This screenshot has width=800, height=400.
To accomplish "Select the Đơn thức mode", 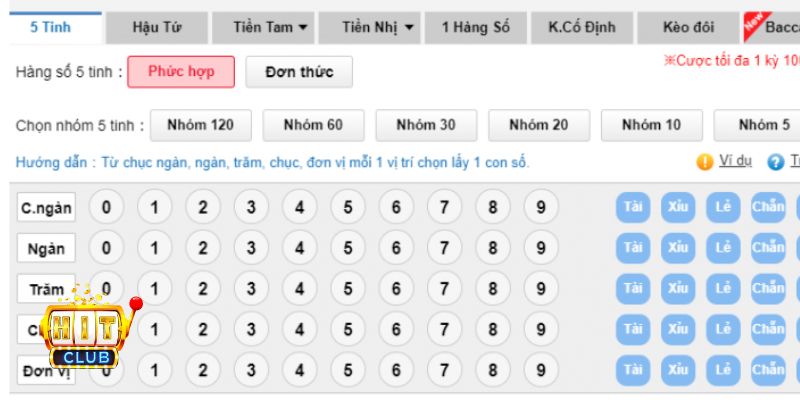I will click(299, 72).
